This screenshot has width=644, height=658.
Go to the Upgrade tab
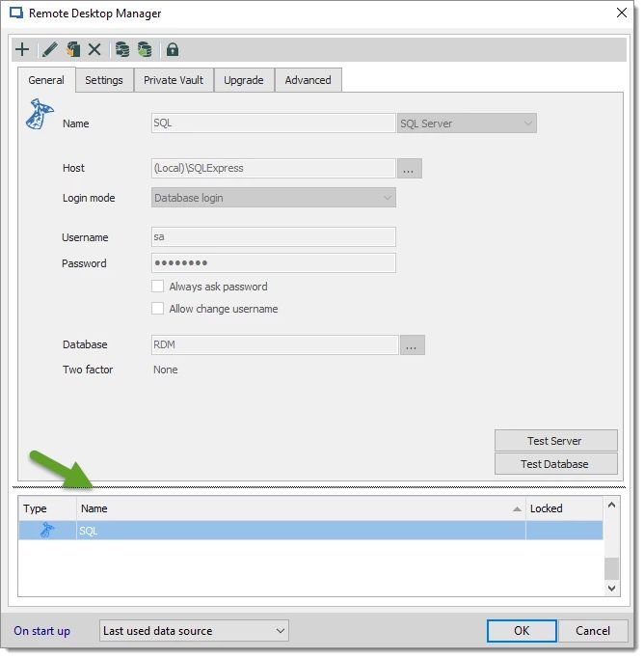[x=244, y=80]
